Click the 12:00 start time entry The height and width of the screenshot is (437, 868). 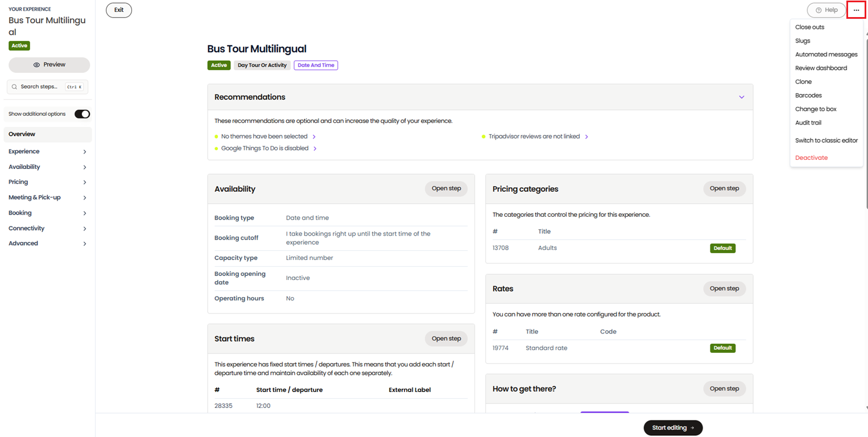[263, 406]
